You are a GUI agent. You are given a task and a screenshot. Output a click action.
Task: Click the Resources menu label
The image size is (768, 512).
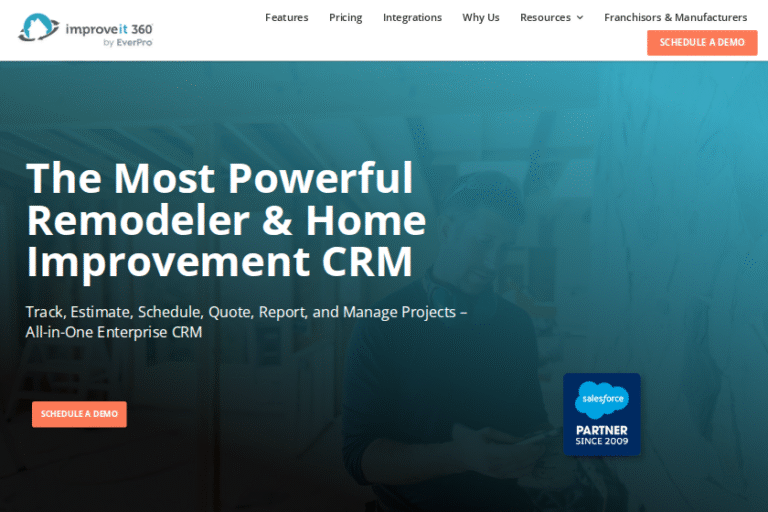[x=545, y=18]
